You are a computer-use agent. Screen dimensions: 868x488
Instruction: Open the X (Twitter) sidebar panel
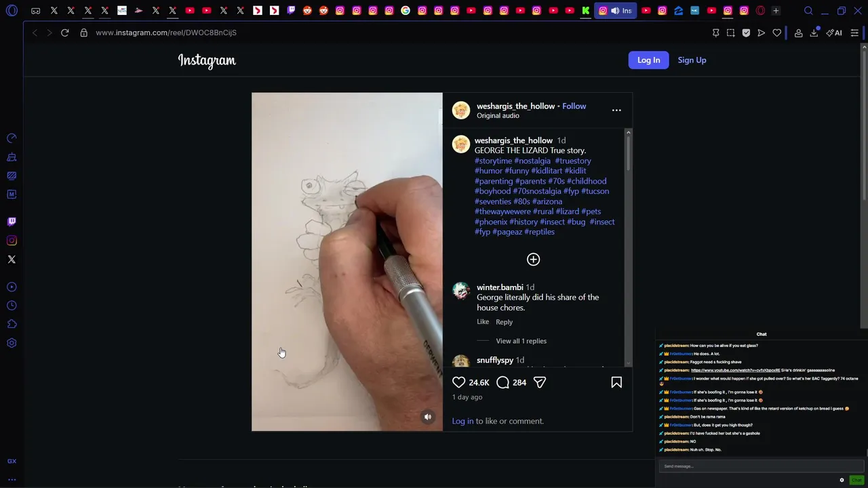pyautogui.click(x=12, y=260)
